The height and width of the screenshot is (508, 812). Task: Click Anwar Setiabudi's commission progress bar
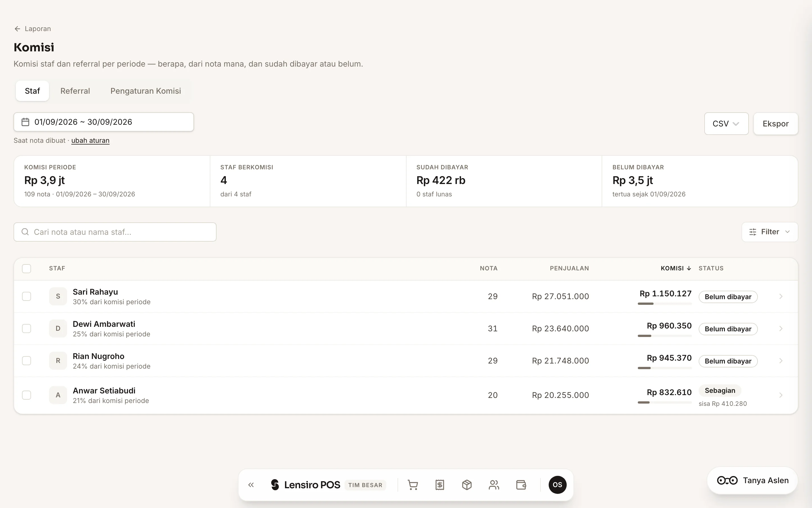(665, 402)
